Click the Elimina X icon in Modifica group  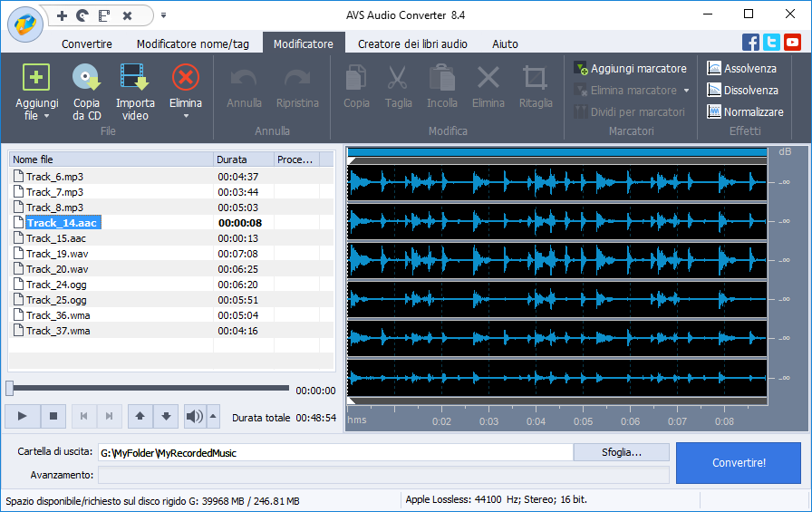click(x=488, y=78)
